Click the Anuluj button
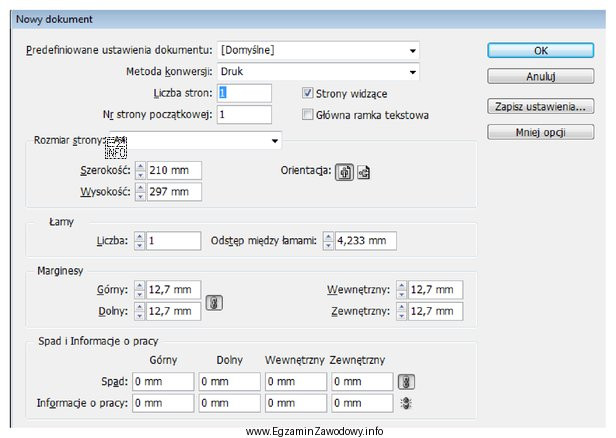This screenshot has height=438, width=616. (x=541, y=76)
